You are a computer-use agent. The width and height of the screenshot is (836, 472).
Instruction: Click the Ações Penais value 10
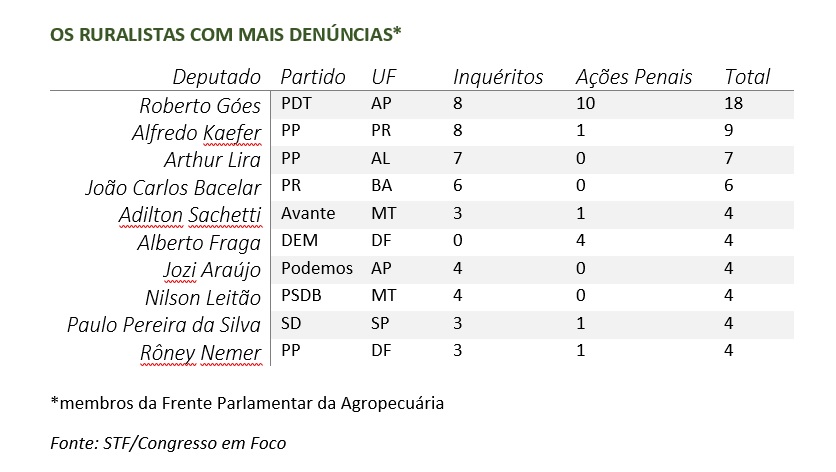(585, 103)
